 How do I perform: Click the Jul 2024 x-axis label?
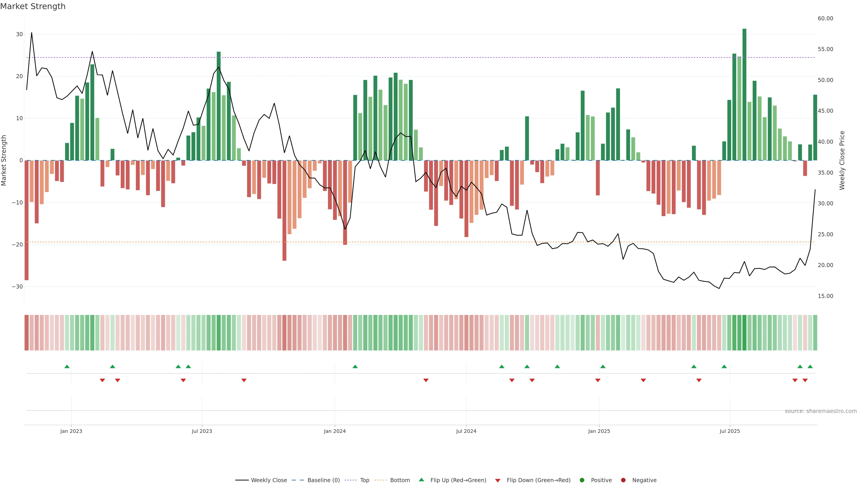[466, 431]
